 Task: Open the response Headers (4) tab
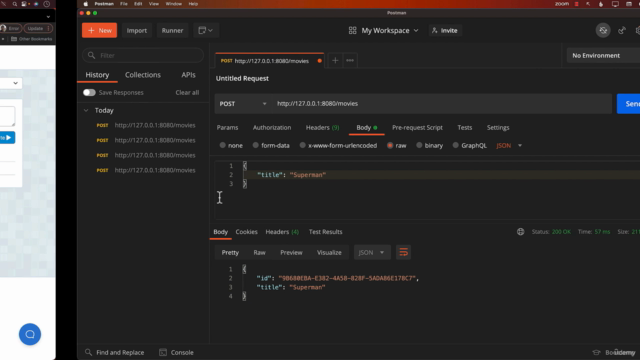[x=282, y=231]
